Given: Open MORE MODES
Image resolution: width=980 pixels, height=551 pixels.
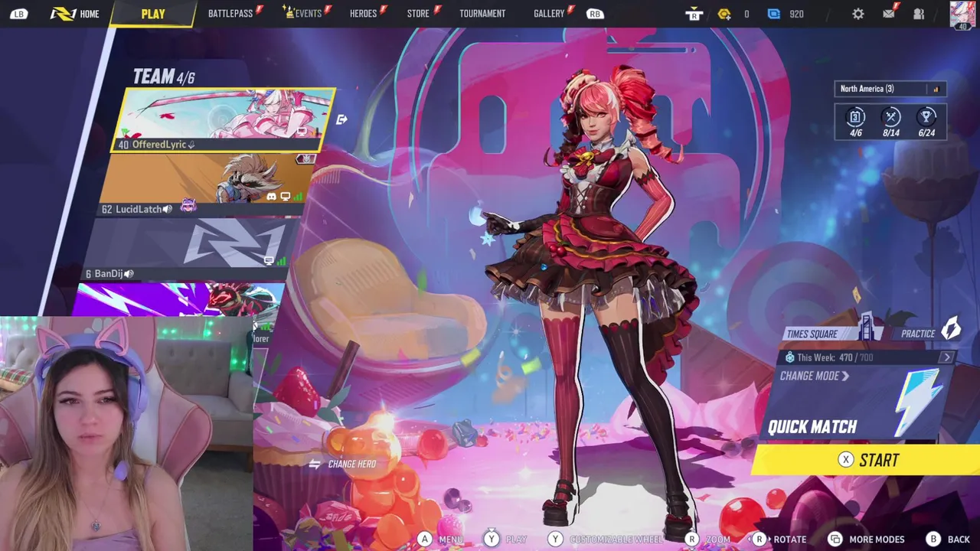Looking at the screenshot, I should click(x=866, y=540).
